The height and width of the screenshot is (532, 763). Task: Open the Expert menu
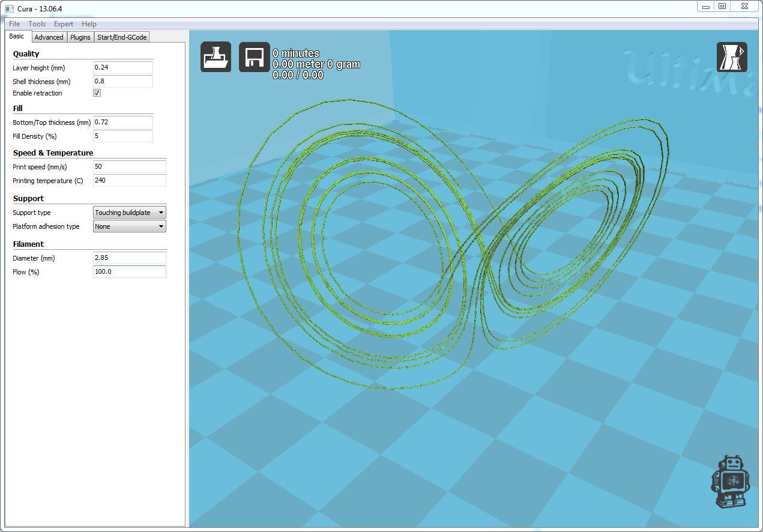pos(63,24)
